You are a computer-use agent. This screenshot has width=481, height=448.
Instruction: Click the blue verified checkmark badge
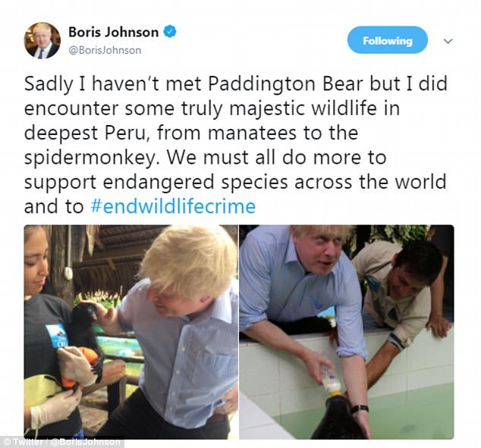[x=170, y=32]
